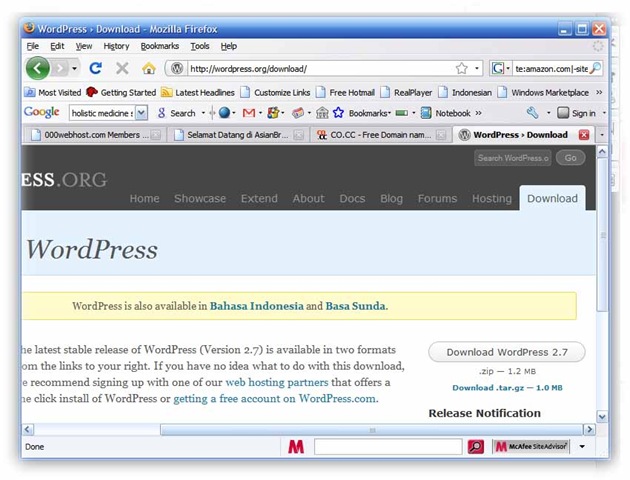The height and width of the screenshot is (480, 630).
Task: Open the Latest Headlines feed bookmark
Action: (x=198, y=92)
